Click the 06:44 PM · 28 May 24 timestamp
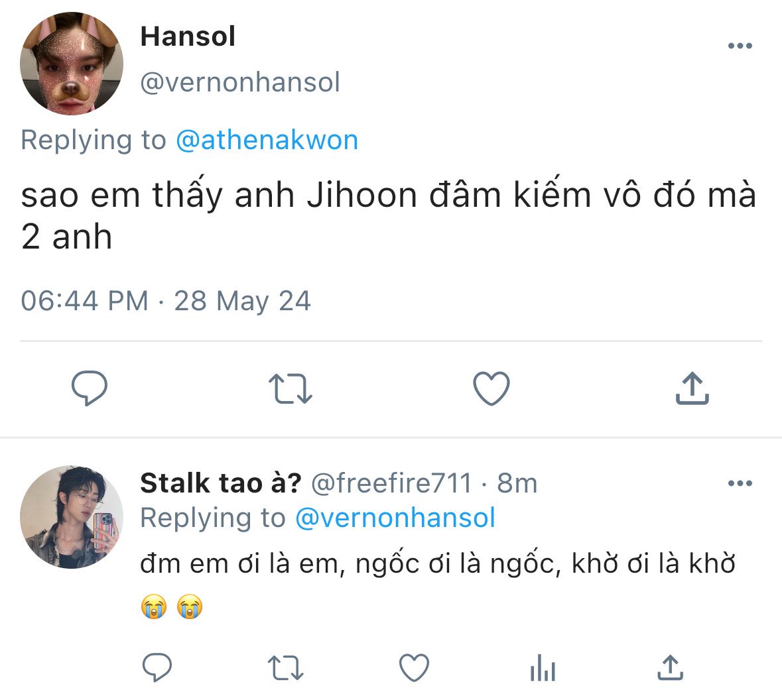 tap(166, 301)
